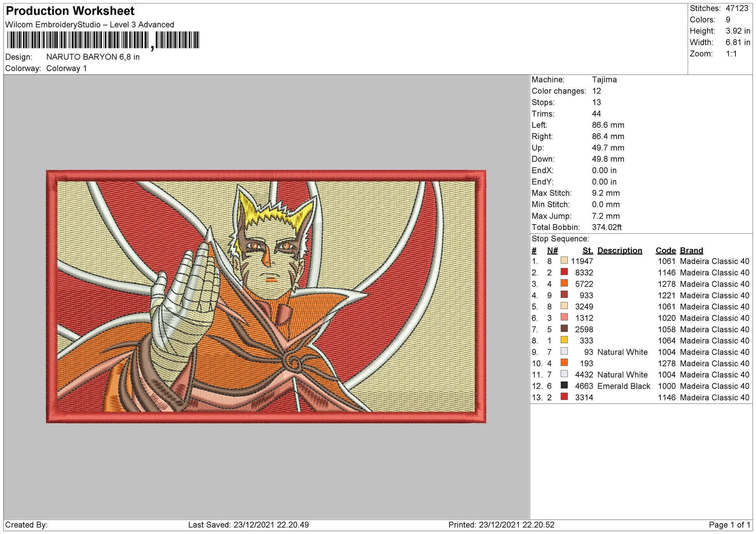Viewport: 756px width, 534px height.
Task: Select the stop 13 row stitch count 3314
Action: 584,397
